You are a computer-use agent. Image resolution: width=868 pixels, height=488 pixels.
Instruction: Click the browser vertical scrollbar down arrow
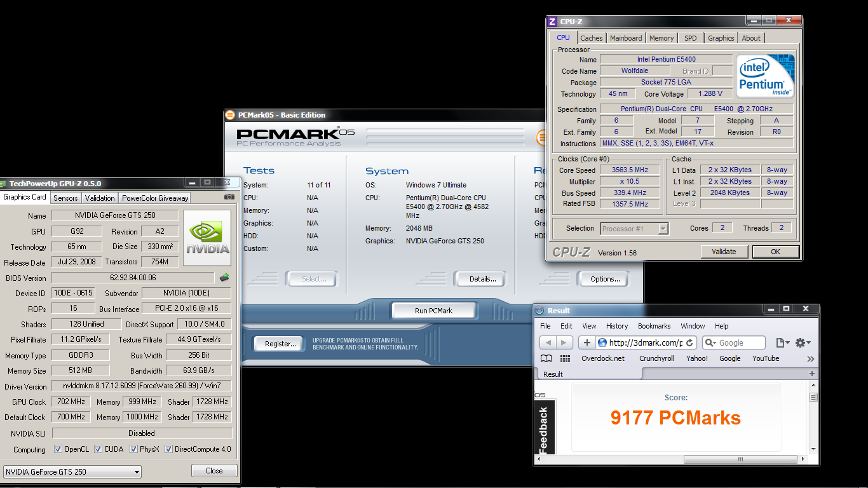tap(813, 450)
